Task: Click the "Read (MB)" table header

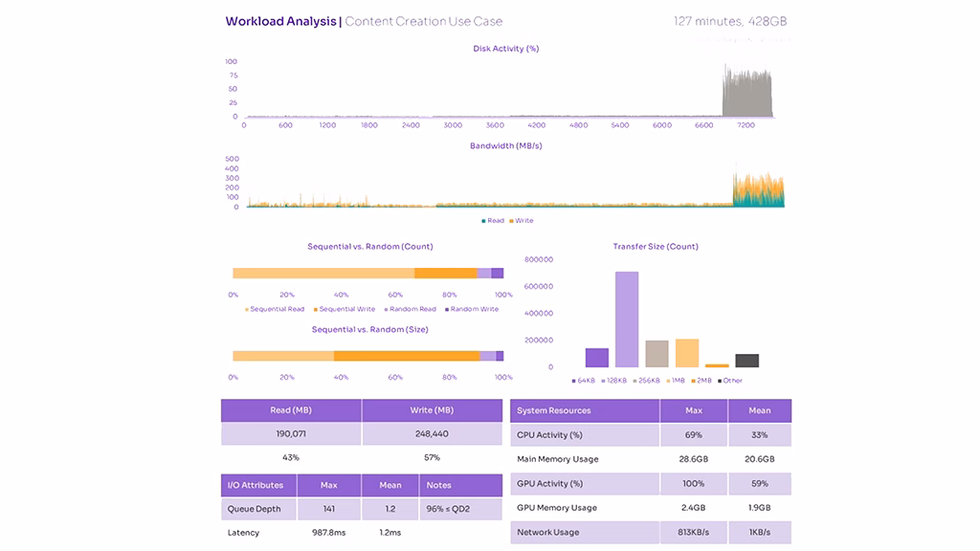Action: tap(291, 410)
